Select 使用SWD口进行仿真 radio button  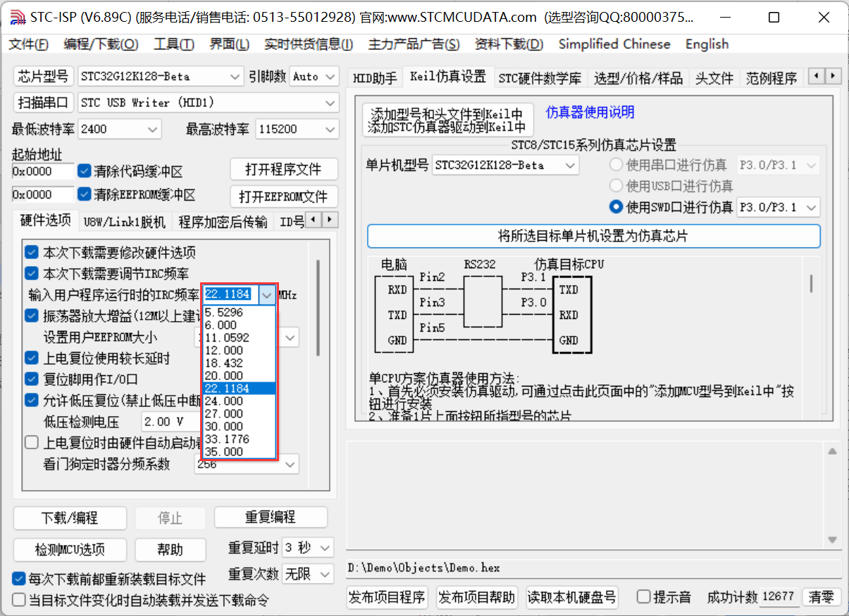click(616, 207)
